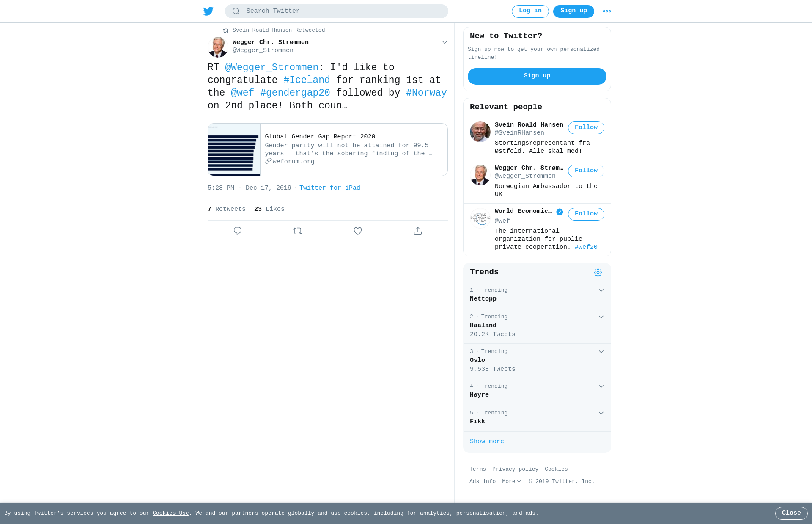This screenshot has width=812, height=524.
Task: Follow Svein Roald Hansen
Action: pyautogui.click(x=586, y=128)
